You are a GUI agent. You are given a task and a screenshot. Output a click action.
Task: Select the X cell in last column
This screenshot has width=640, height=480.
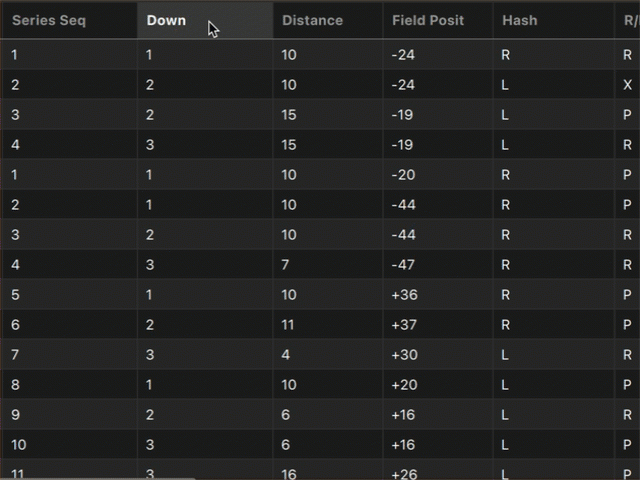point(627,85)
